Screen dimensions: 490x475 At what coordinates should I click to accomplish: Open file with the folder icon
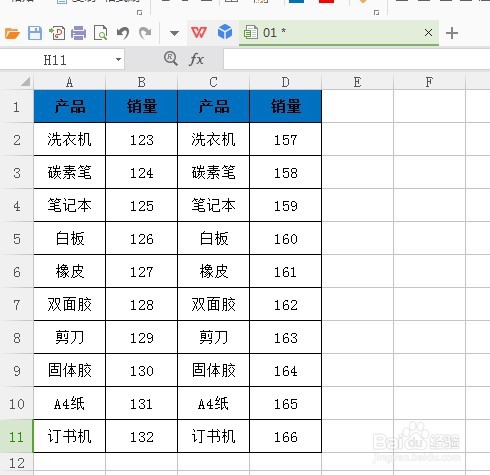click(x=12, y=33)
